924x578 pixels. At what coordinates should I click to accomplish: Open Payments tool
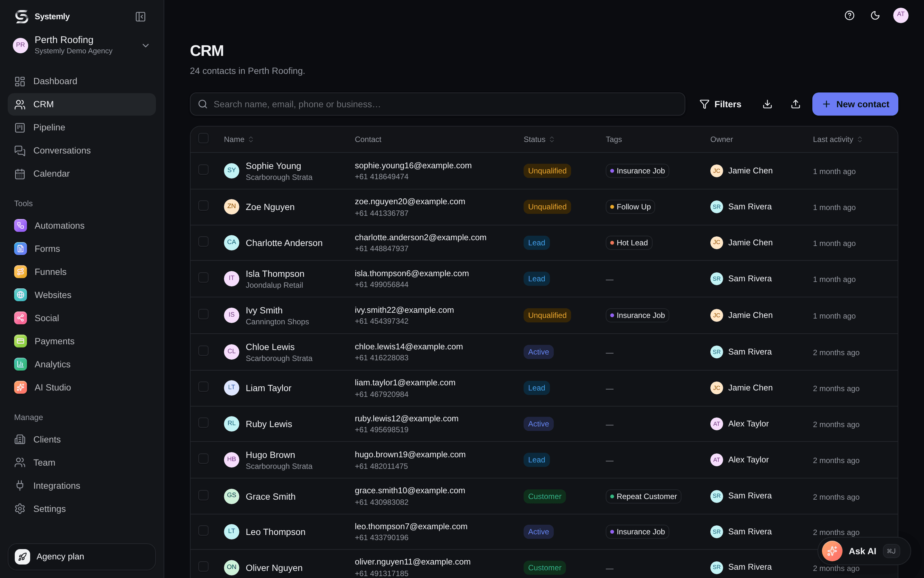pos(82,341)
